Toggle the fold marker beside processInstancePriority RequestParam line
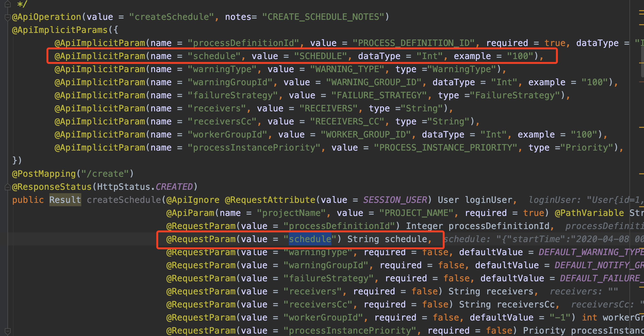This screenshot has width=644, height=336. point(7,331)
